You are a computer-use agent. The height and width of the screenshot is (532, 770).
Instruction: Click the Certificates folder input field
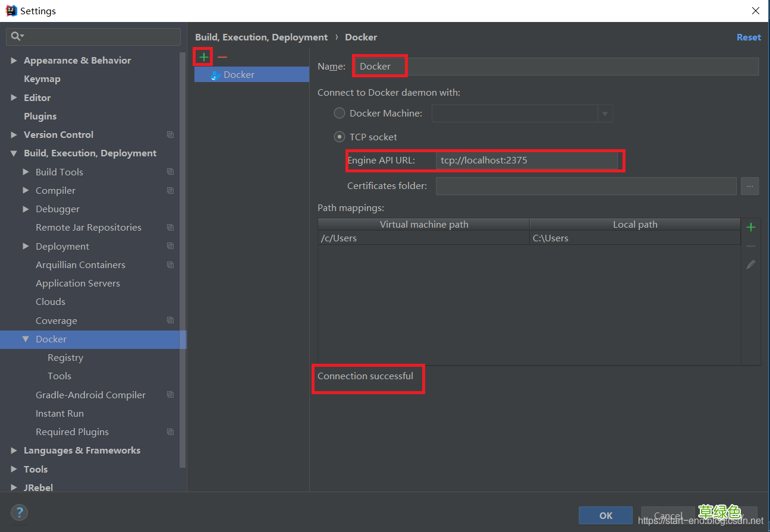pyautogui.click(x=586, y=186)
